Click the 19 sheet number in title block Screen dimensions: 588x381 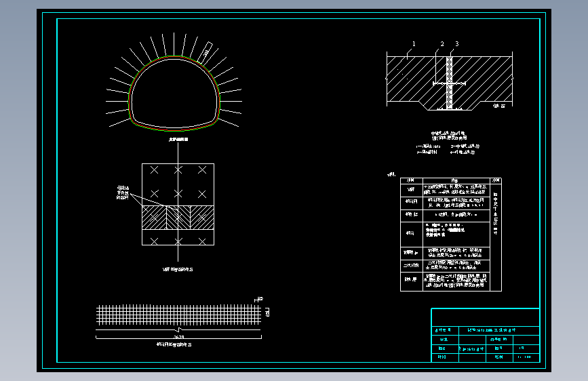point(522,348)
